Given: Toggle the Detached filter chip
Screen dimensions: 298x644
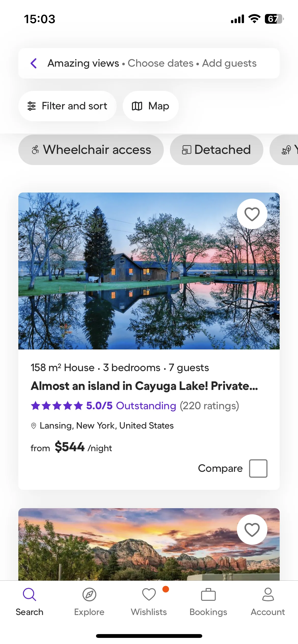Looking at the screenshot, I should pos(216,150).
